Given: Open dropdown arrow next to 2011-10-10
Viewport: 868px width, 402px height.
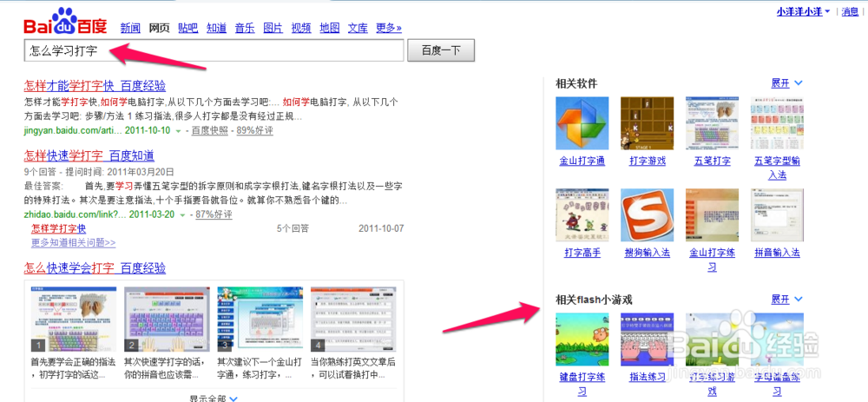Looking at the screenshot, I should tap(178, 131).
